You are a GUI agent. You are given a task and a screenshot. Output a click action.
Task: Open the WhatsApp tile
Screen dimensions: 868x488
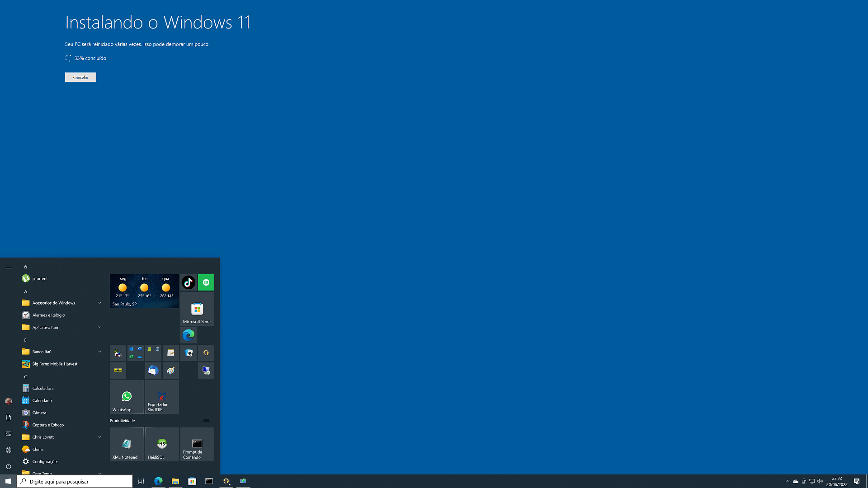pos(127,397)
